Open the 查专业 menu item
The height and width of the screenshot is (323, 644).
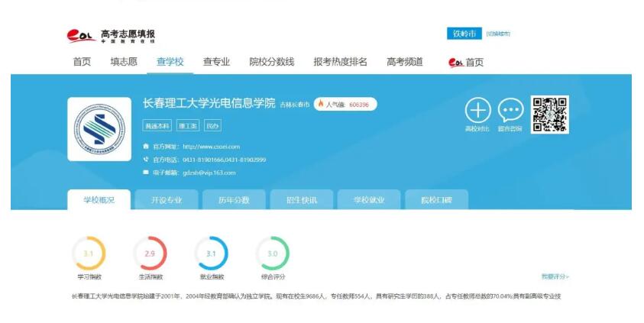[x=216, y=62]
